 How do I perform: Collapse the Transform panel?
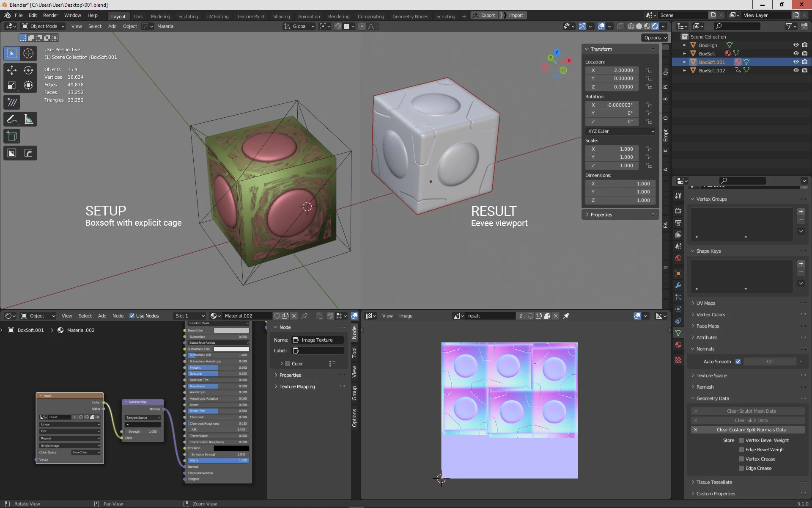click(601, 49)
